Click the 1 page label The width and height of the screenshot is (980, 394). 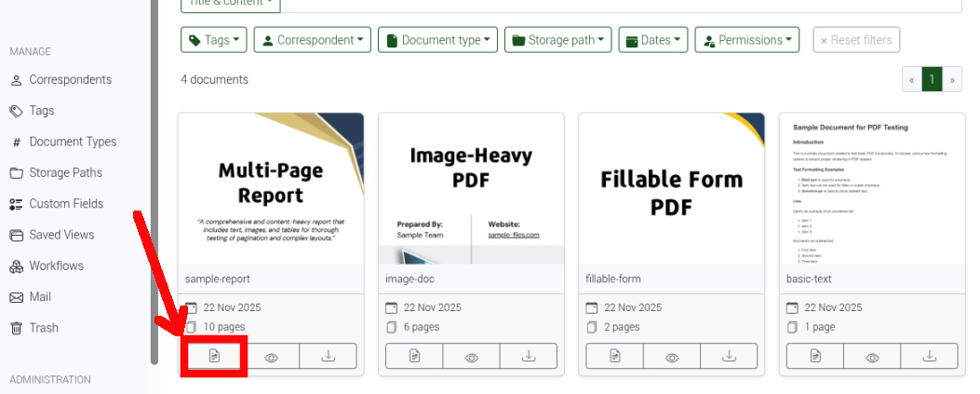pyautogui.click(x=819, y=327)
